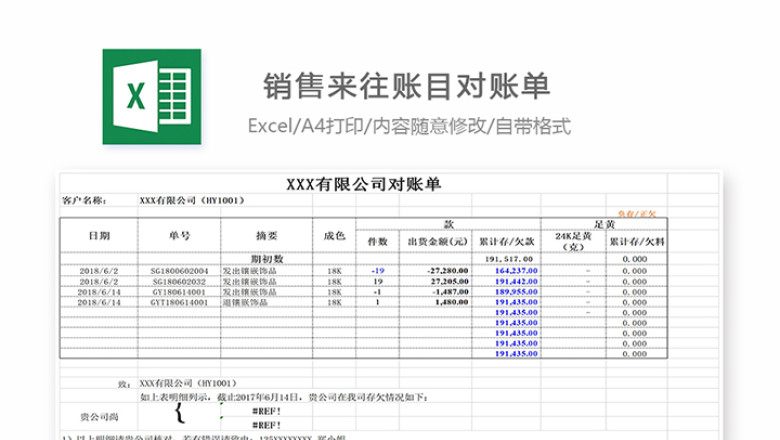Click the amount 1,480.00
The height and width of the screenshot is (440, 780).
click(x=451, y=302)
